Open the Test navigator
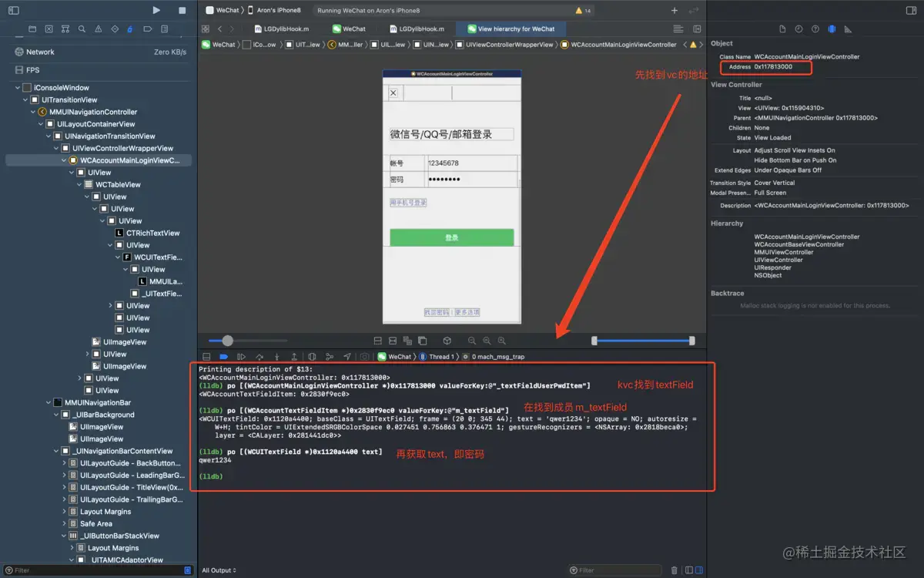Image resolution: width=924 pixels, height=578 pixels. [x=115, y=29]
